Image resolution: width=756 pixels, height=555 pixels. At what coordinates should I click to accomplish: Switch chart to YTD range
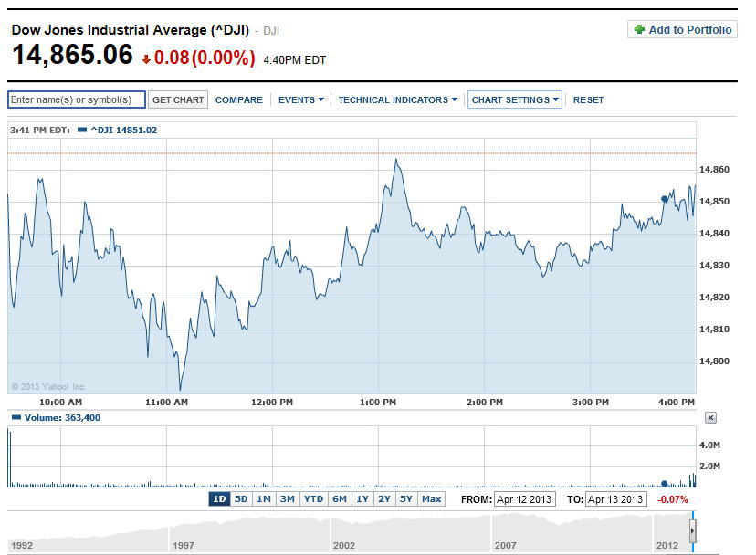(313, 499)
